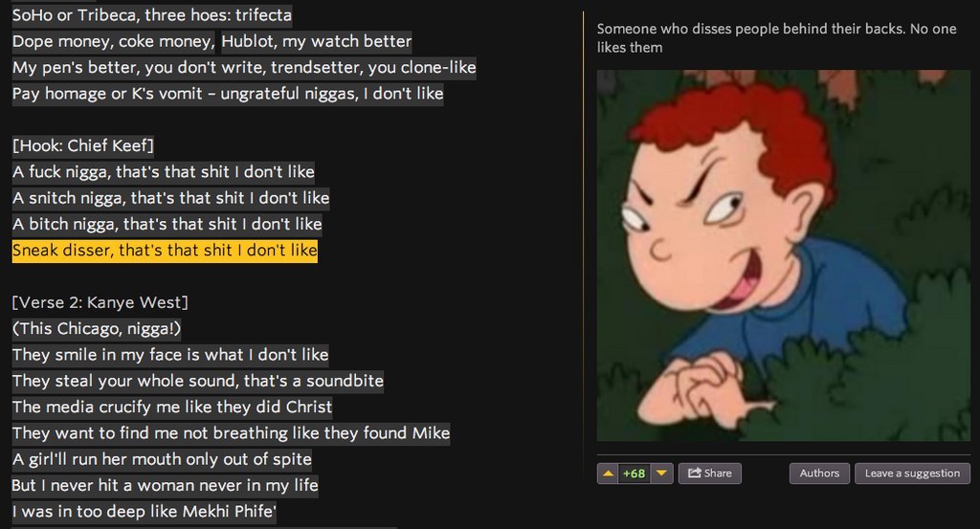Screen dimensions: 980x529
Task: Select 'The media crucify me like they did Christ'
Action: (172, 408)
